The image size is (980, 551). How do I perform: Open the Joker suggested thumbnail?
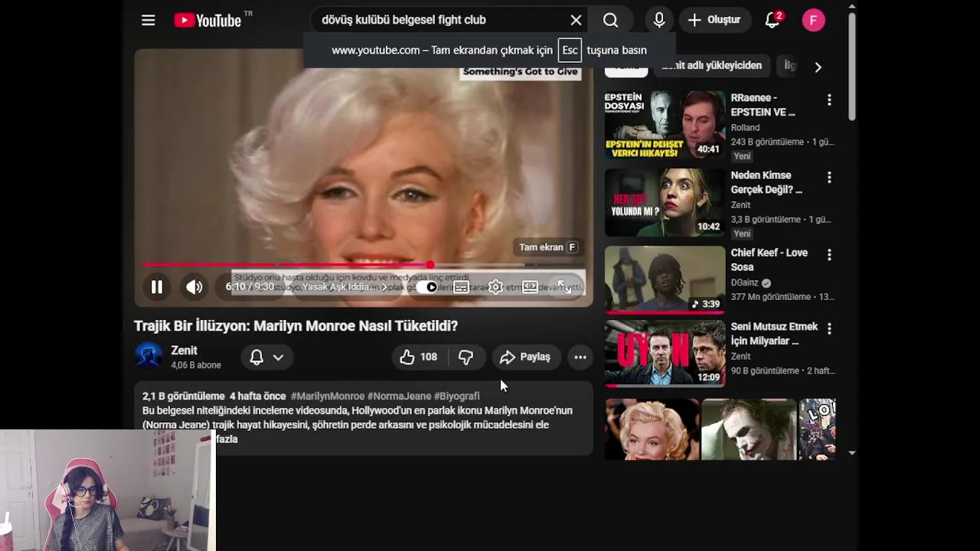[749, 429]
